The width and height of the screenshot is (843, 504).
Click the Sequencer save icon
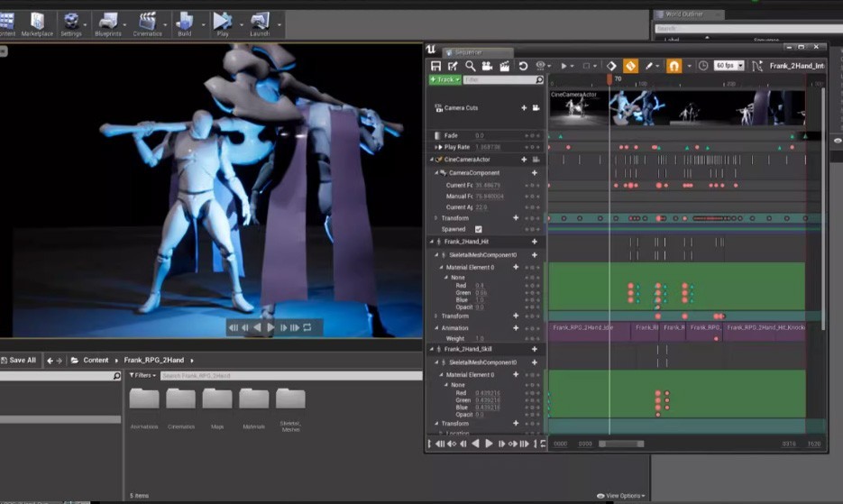pyautogui.click(x=436, y=66)
